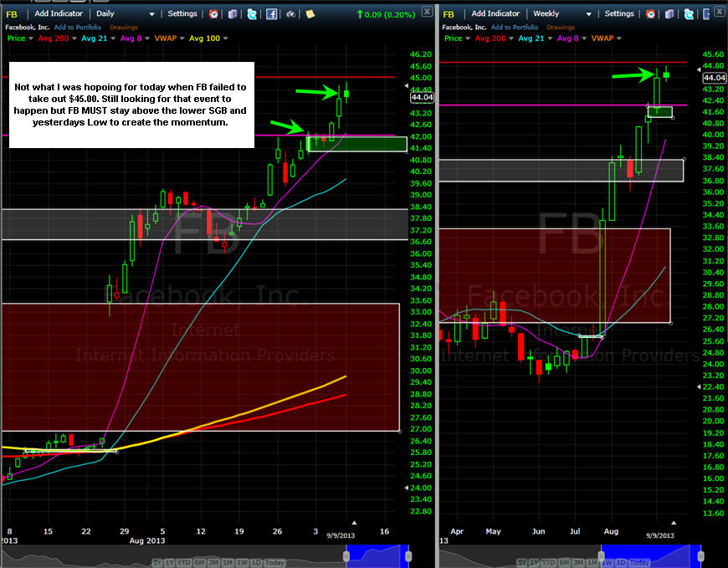
Task: Click FB ticker symbol in Daily chart
Action: pyautogui.click(x=12, y=14)
